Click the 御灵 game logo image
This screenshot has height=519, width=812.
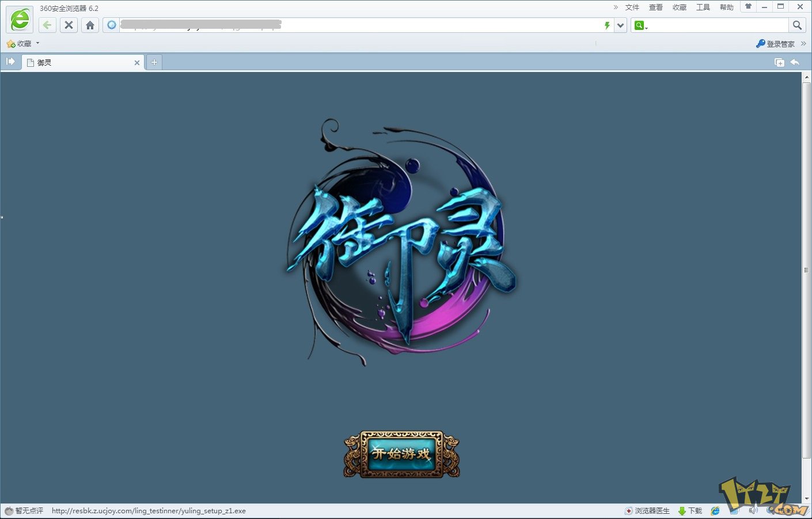(x=401, y=242)
